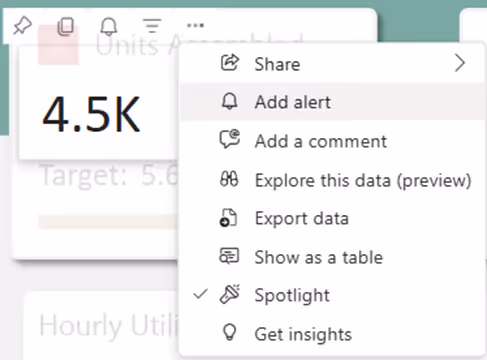Click the progress bar under Target
Screen dimensions: 487x360
[x=108, y=222]
